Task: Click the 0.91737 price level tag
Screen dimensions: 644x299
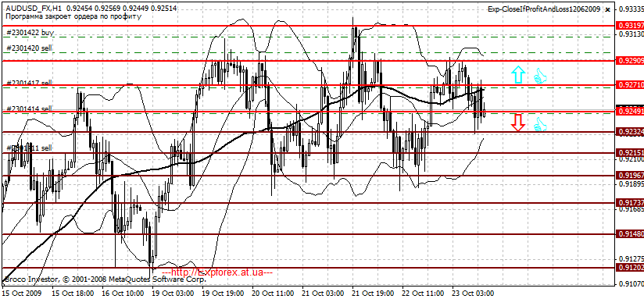Action: [630, 203]
